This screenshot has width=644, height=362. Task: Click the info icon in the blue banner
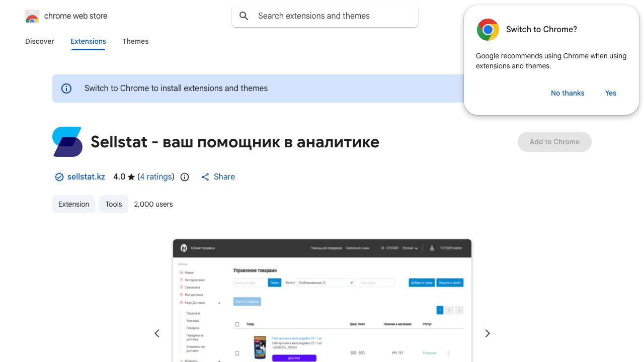[x=66, y=88]
